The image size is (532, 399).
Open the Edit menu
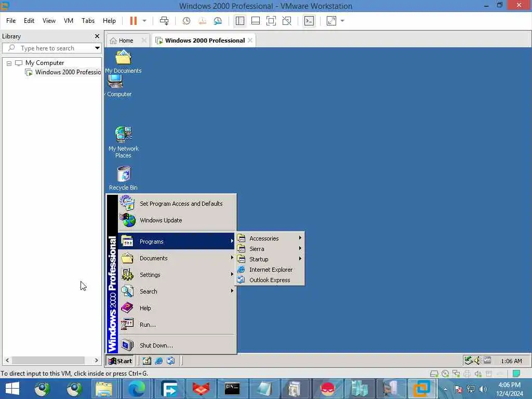29,21
